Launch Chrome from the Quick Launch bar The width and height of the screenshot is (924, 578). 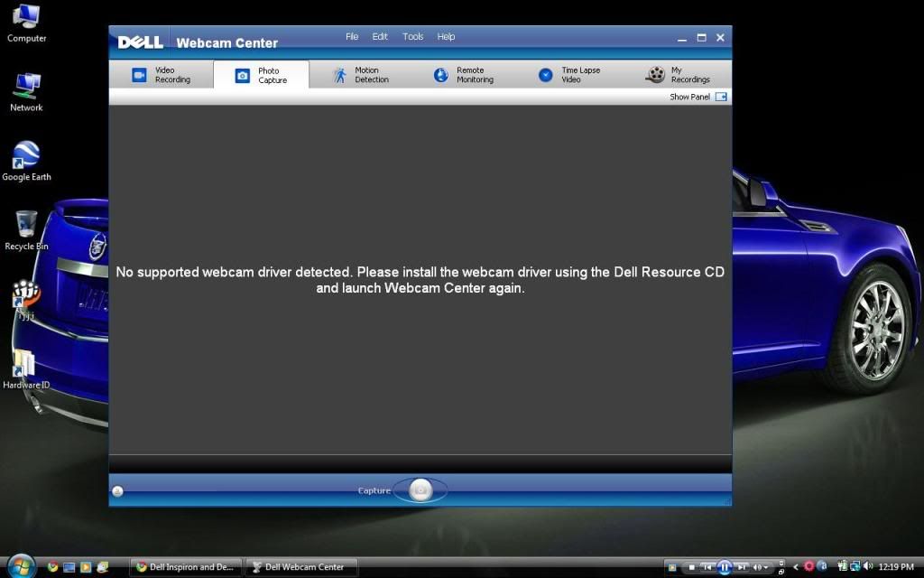tap(52, 567)
